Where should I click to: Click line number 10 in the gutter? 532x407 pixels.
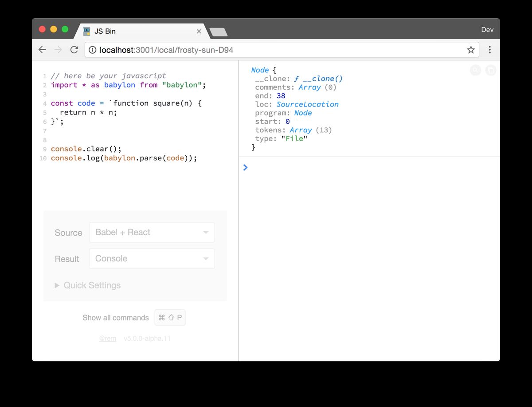[43, 158]
